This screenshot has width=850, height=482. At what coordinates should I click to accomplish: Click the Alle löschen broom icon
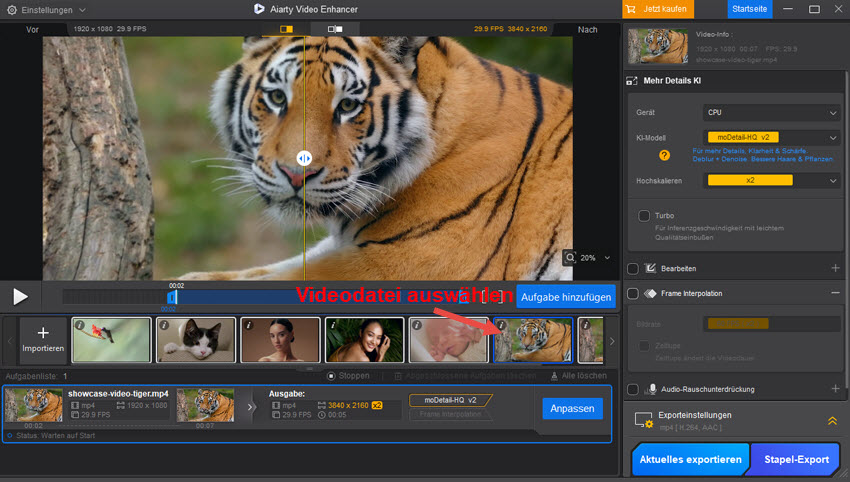coord(554,376)
